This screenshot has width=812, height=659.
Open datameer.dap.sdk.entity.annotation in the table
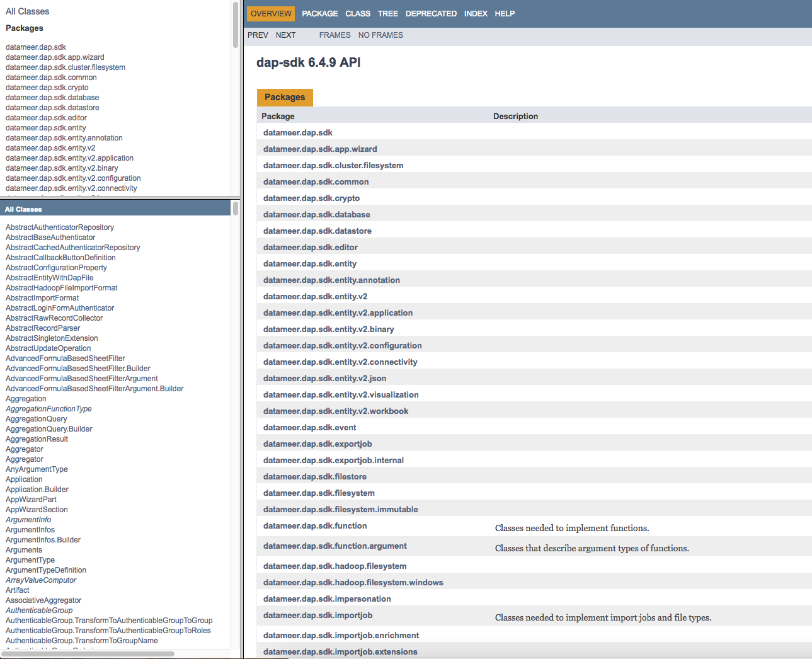[331, 280]
